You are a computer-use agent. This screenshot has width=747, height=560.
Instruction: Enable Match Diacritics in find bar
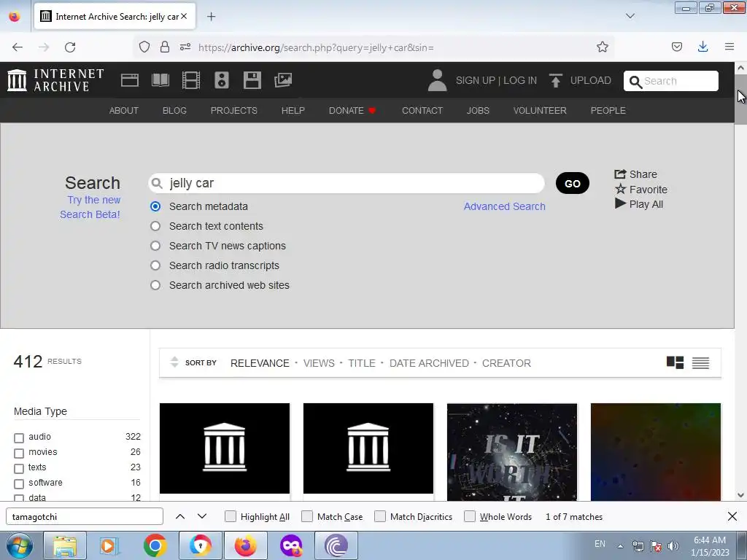[x=379, y=516]
